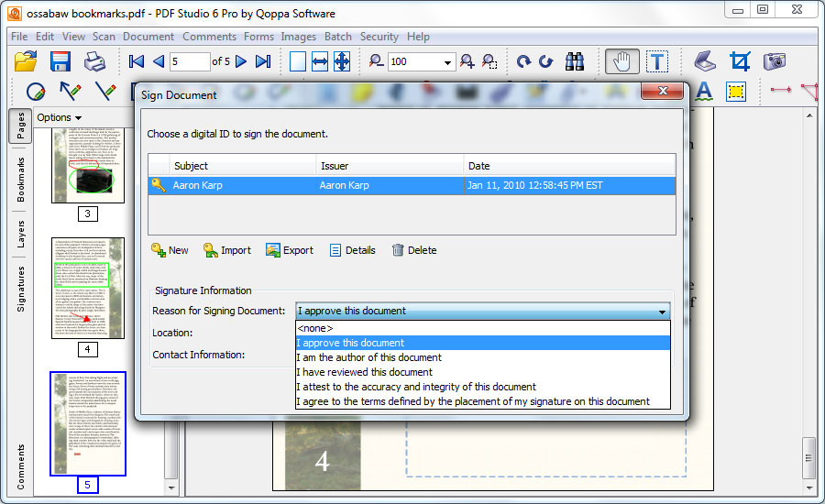Set actual size page view

click(x=298, y=61)
